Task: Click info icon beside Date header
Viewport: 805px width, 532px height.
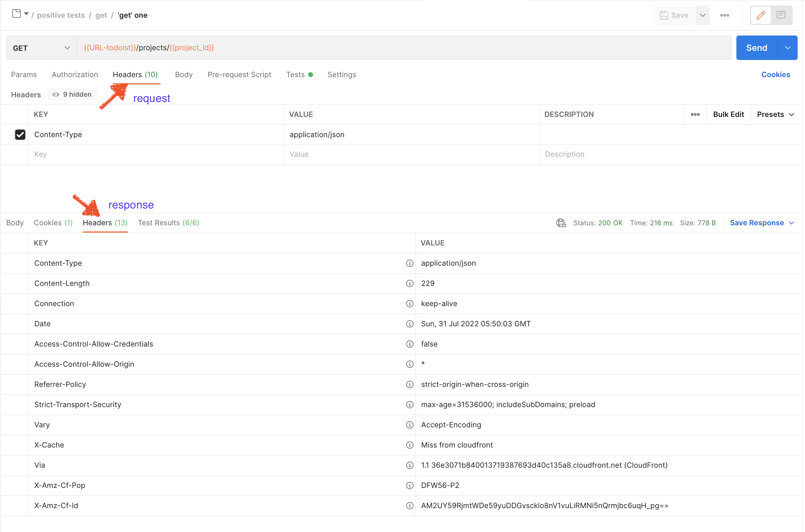Action: [410, 324]
